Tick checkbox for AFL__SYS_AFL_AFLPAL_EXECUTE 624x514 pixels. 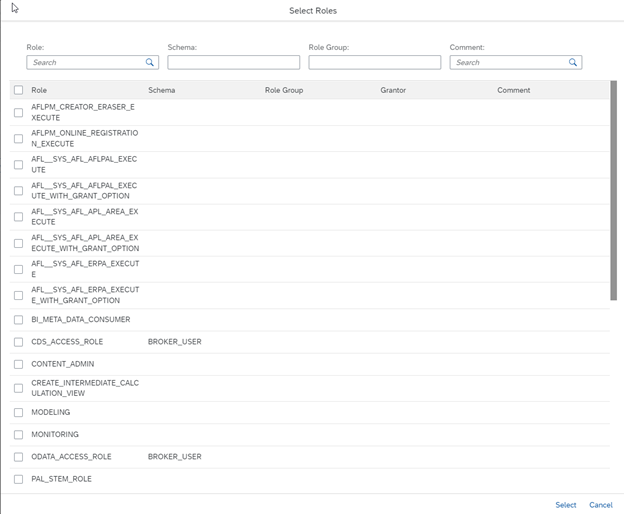[18, 165]
